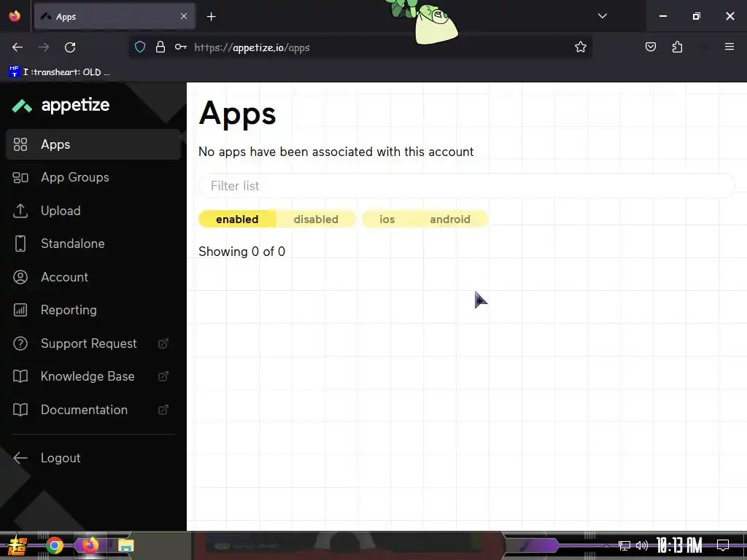Open the Firefox extensions puzzle icon
Viewport: 747px width, 560px height.
click(677, 47)
